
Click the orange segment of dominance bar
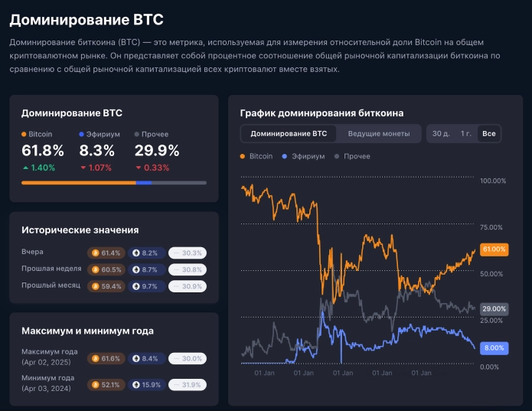(77, 183)
